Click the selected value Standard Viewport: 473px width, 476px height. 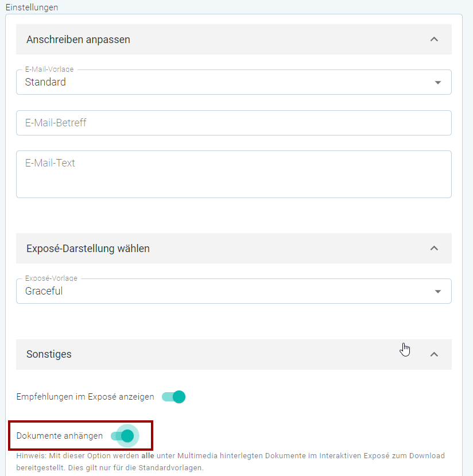click(x=45, y=82)
